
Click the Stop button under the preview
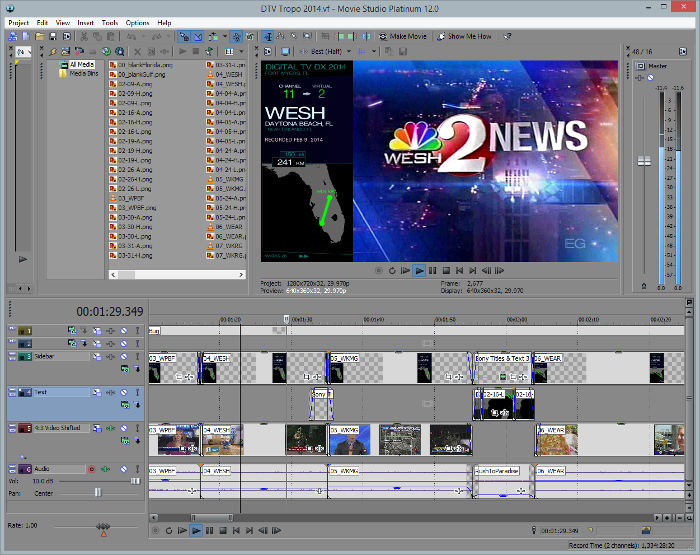tap(445, 270)
